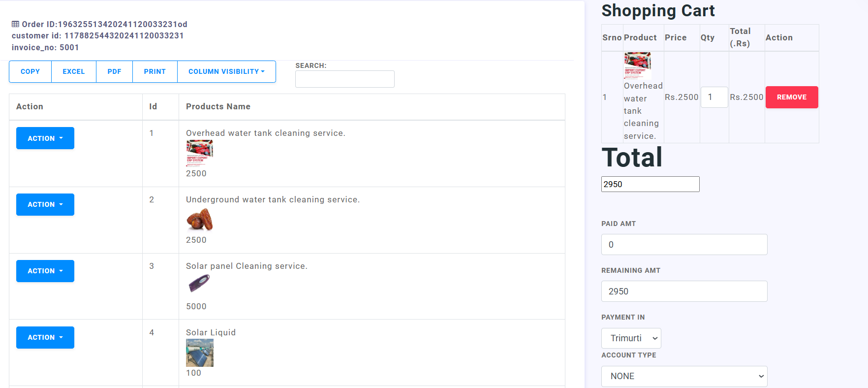Click the Paid Amt input field
The image size is (868, 388).
point(684,245)
